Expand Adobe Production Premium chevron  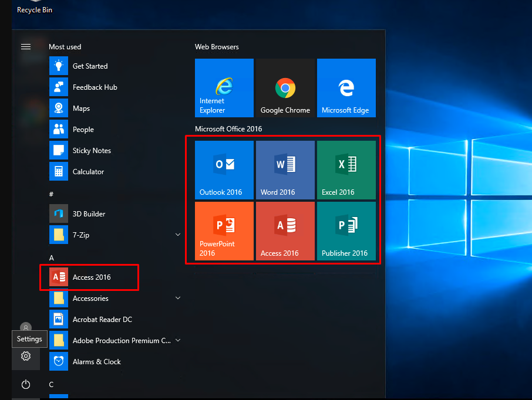click(x=178, y=340)
